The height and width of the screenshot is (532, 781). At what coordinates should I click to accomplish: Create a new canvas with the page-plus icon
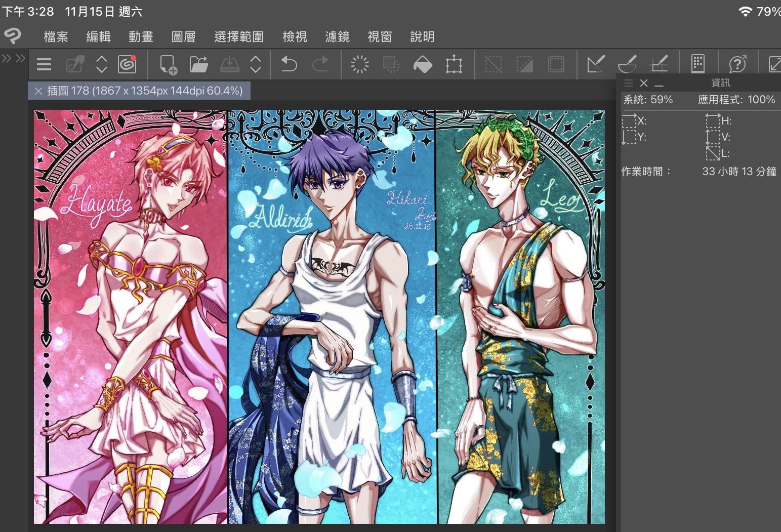click(x=168, y=65)
